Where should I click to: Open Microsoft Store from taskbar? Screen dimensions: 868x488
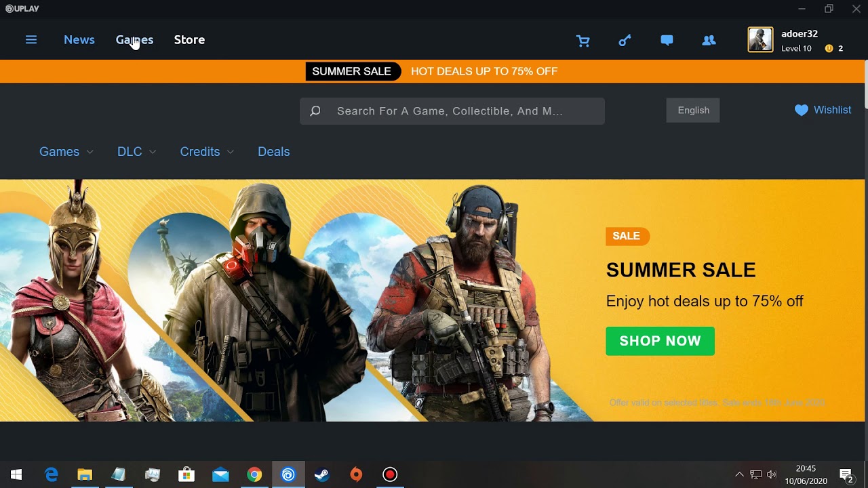click(186, 474)
